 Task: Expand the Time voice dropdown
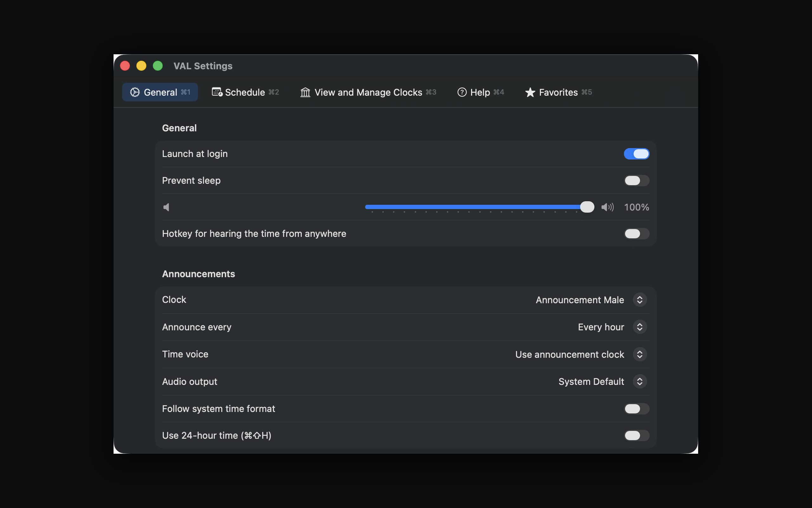[x=639, y=354]
